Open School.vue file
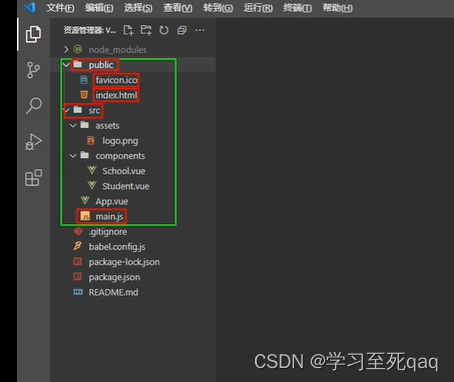Screen dimensions: 454x382 pos(124,171)
